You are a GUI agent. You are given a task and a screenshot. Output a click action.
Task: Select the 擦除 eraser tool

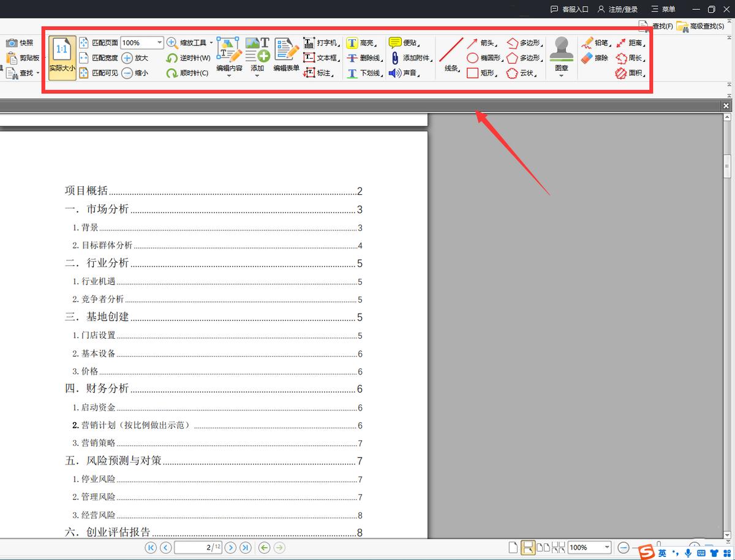click(597, 58)
